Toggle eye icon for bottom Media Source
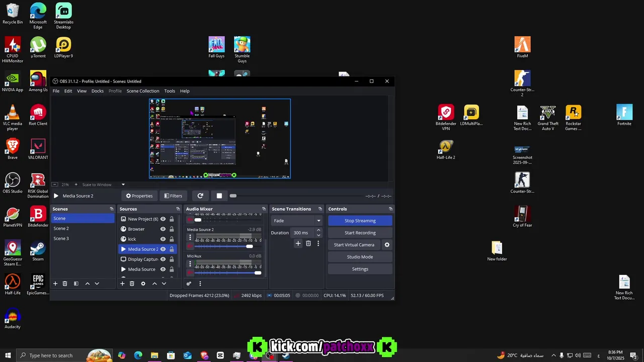The height and width of the screenshot is (362, 644). pos(163,269)
